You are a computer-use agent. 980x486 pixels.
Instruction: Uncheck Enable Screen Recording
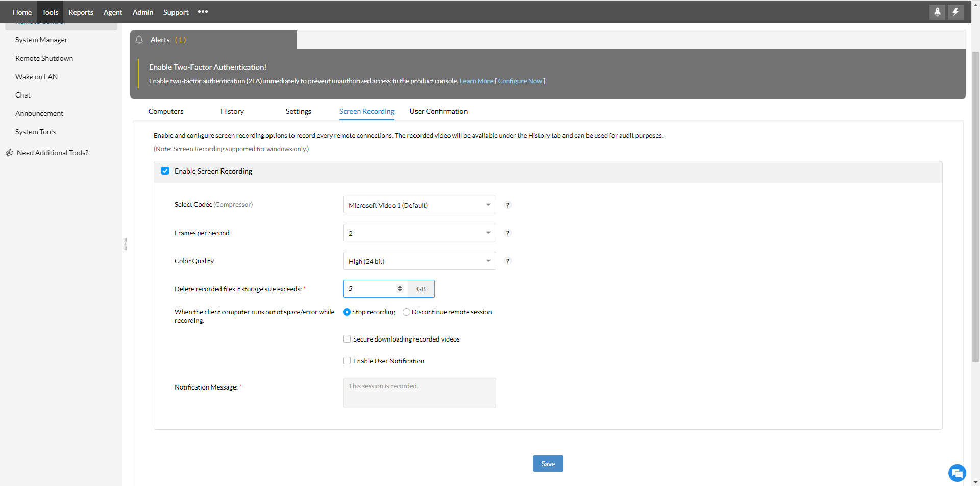coord(165,171)
